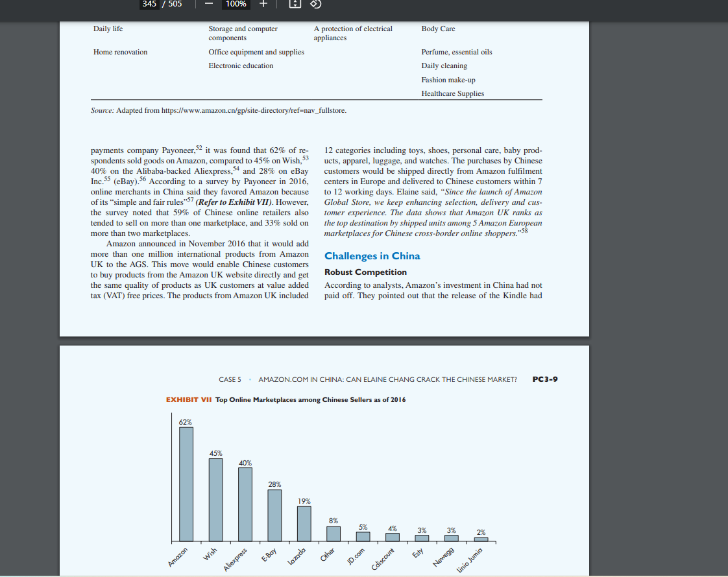Click the 5% value above JD.com bar

pos(363,527)
